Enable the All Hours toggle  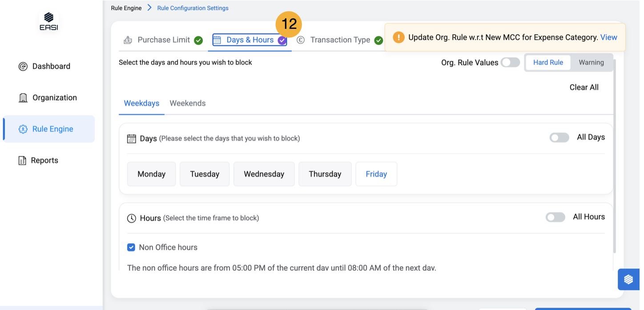[x=555, y=217]
